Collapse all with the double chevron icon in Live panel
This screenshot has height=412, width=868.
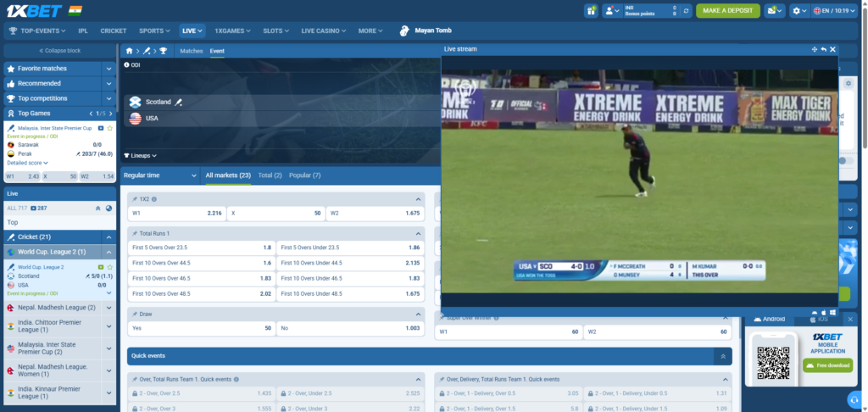(x=98, y=209)
